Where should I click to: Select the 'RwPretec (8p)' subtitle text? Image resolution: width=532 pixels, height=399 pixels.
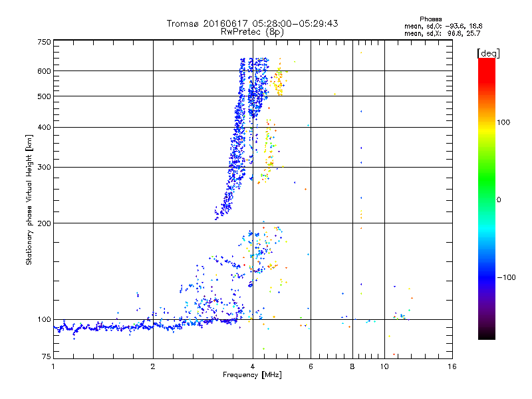coord(252,32)
